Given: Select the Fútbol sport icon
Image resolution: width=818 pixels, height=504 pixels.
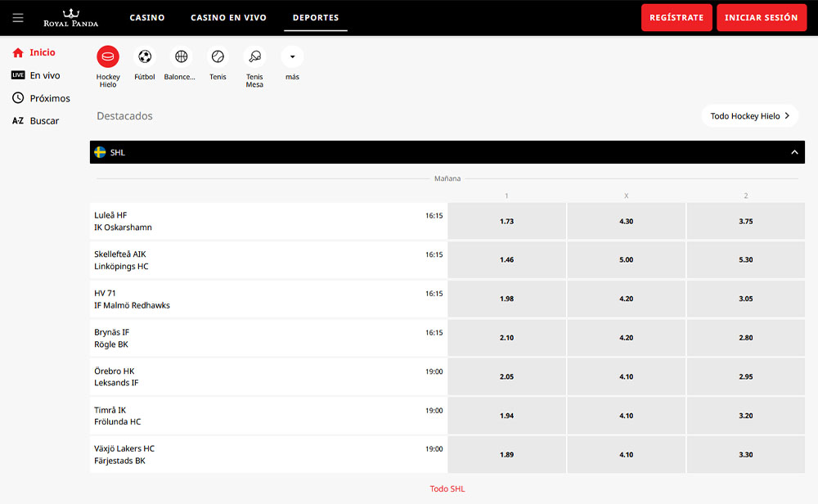Looking at the screenshot, I should (x=145, y=57).
